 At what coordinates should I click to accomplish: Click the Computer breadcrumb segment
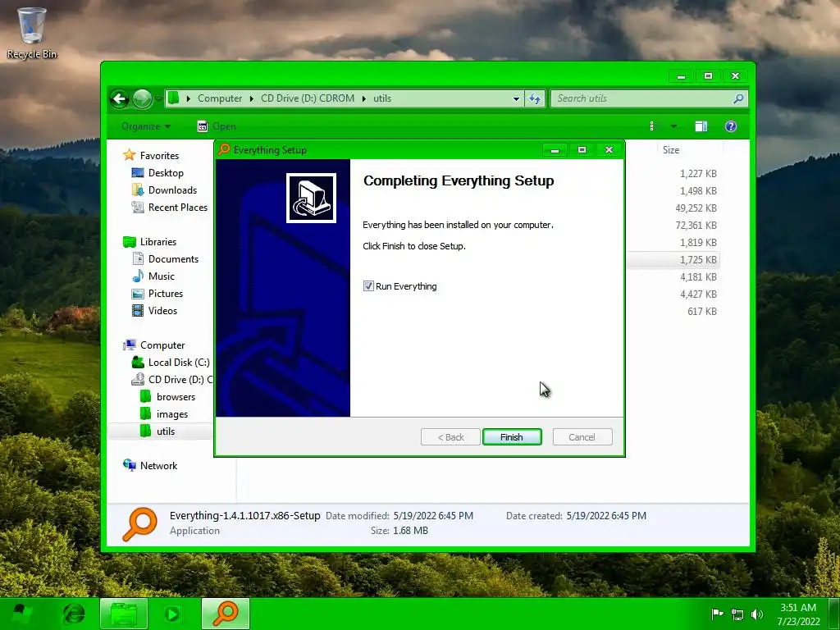coord(220,98)
